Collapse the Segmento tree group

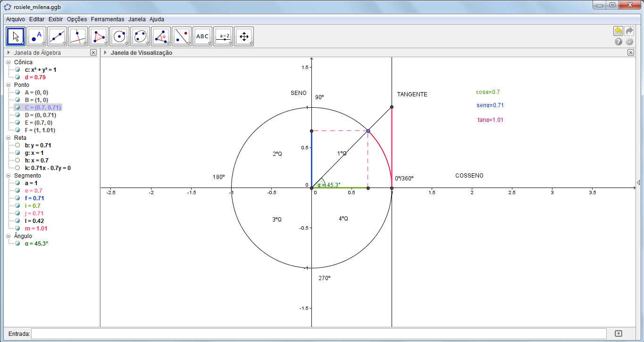tap(8, 175)
